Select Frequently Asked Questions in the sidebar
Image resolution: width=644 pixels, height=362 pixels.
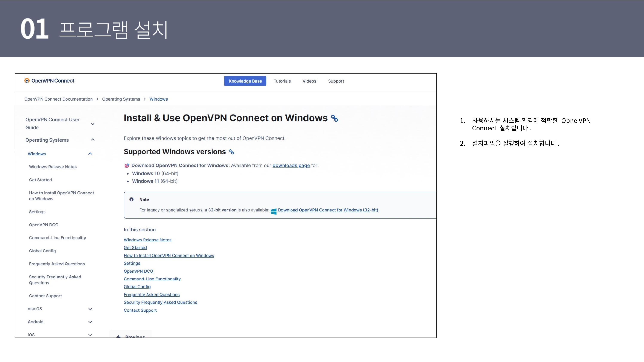(x=57, y=264)
